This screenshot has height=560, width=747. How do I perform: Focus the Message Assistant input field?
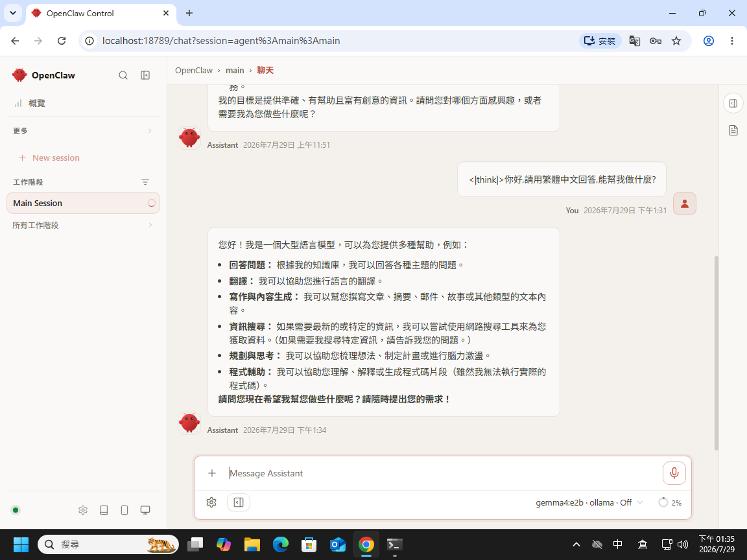(x=442, y=473)
